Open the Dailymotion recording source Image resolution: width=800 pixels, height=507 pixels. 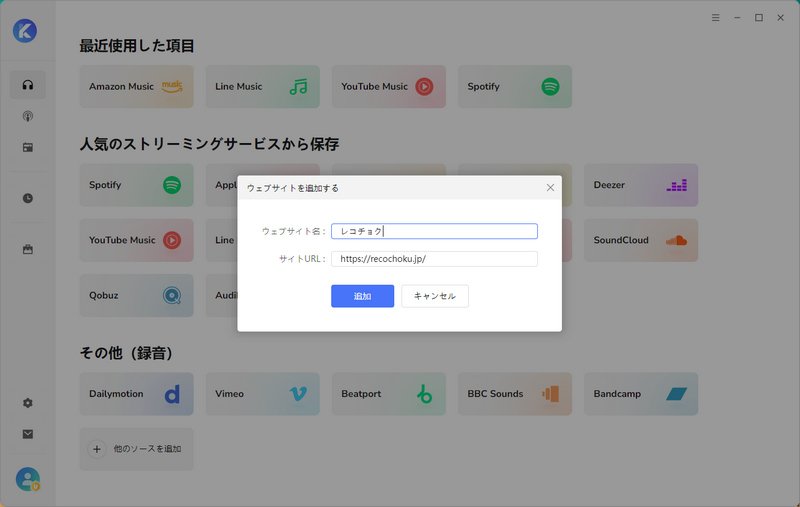click(136, 394)
